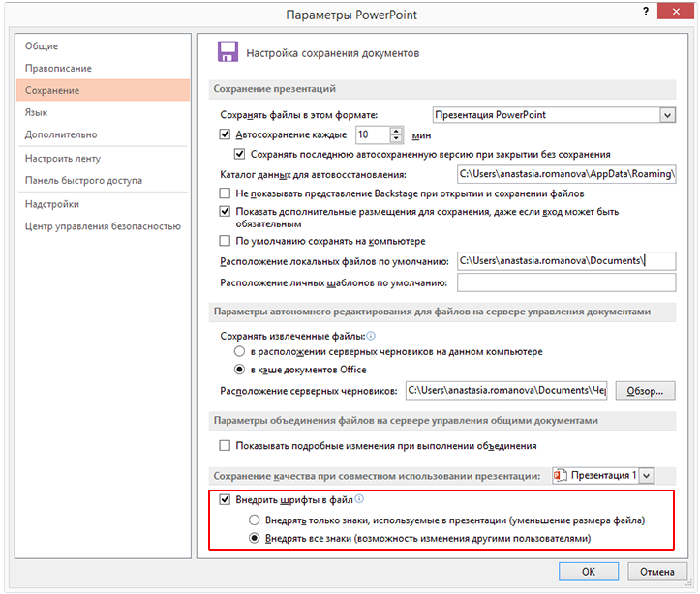Click the мин label after autosave field

click(x=421, y=135)
